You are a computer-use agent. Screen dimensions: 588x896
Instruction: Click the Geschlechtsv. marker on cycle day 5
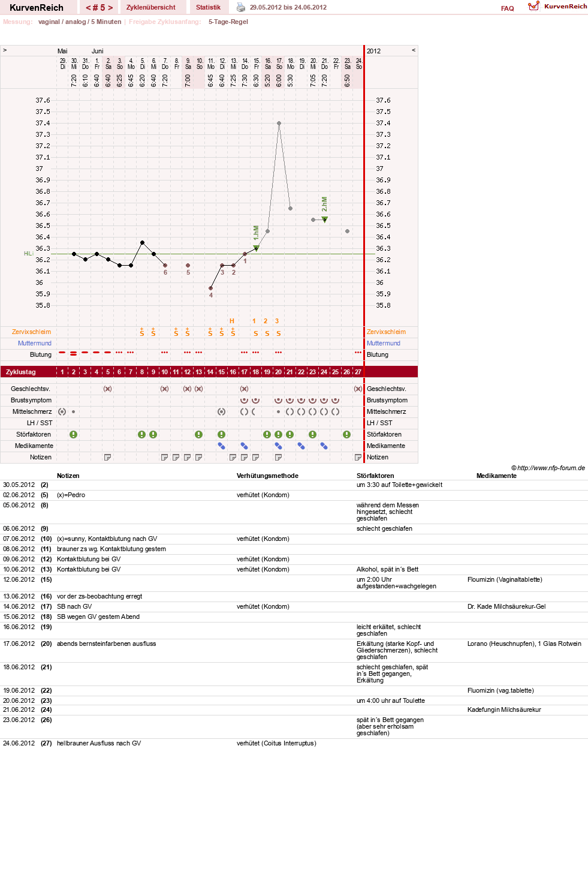(108, 389)
